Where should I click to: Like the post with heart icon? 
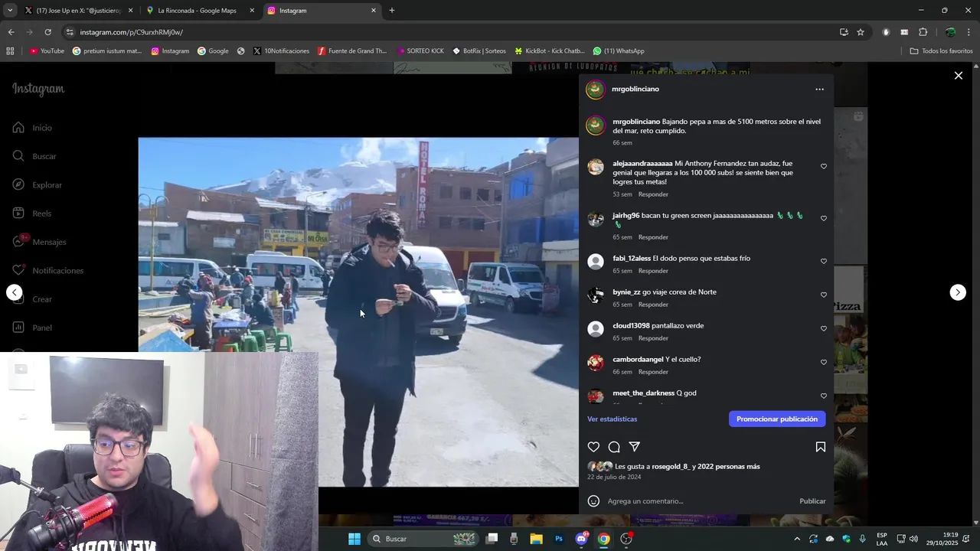[593, 447]
